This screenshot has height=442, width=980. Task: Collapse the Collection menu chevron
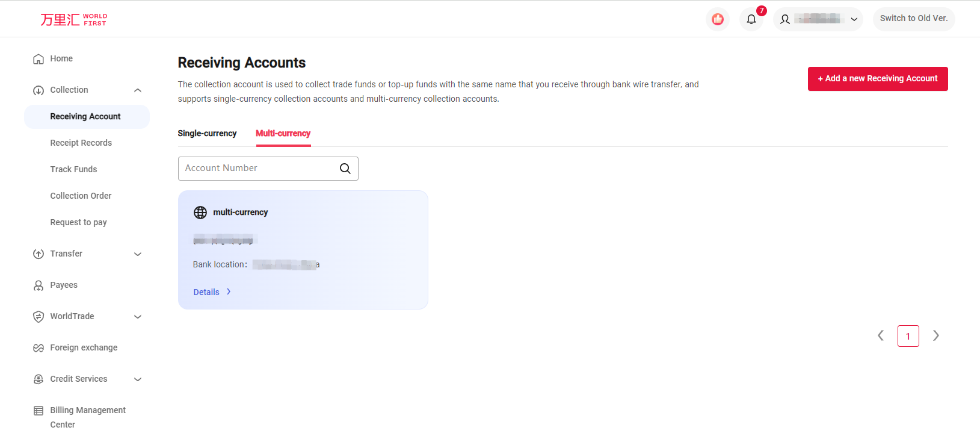[x=138, y=90]
